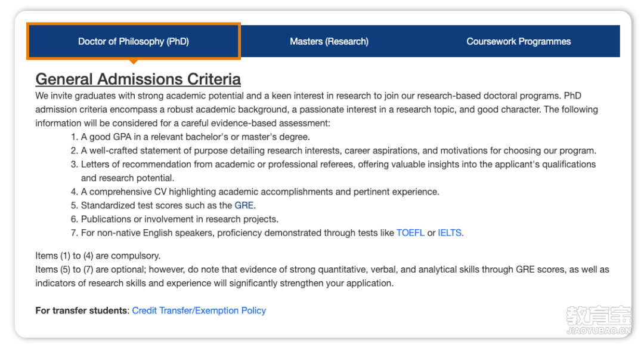Click the Letters of recommendation list item
Screen dimensions: 644x348
point(339,171)
